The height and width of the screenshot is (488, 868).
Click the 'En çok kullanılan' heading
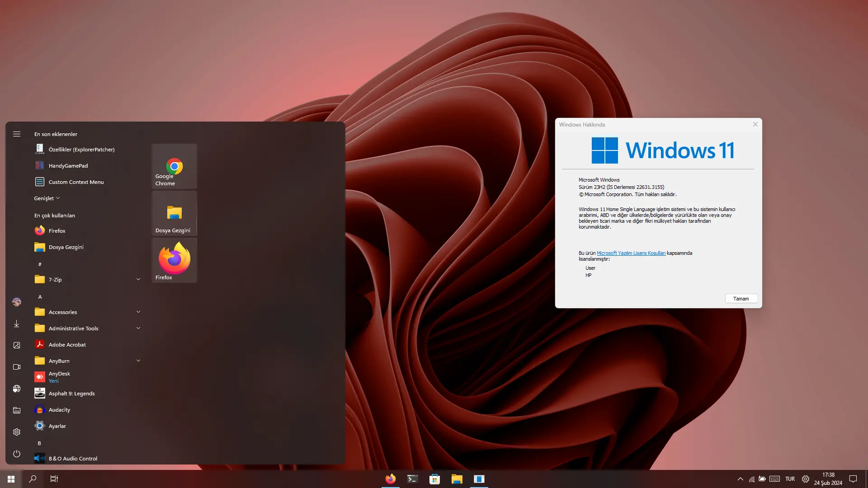(55, 216)
